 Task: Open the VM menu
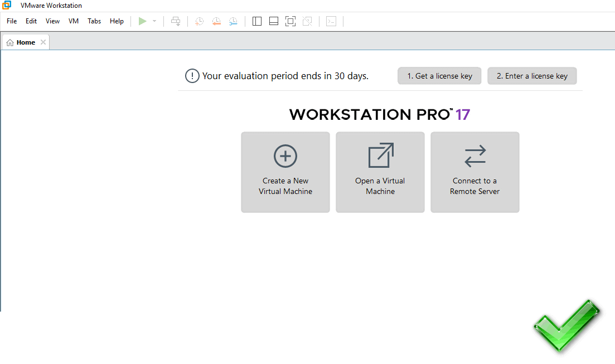[x=73, y=21]
